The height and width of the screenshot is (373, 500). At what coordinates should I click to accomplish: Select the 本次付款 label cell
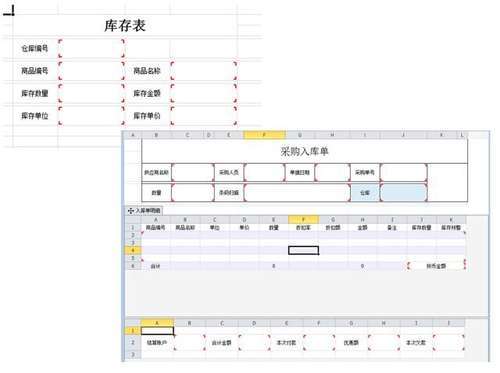[286, 343]
